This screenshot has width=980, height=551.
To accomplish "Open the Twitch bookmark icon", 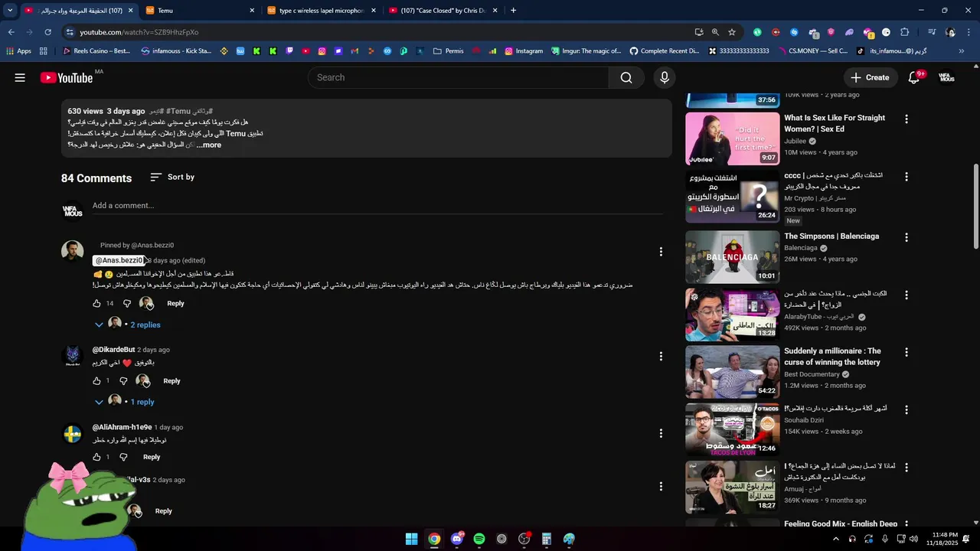I will point(289,51).
